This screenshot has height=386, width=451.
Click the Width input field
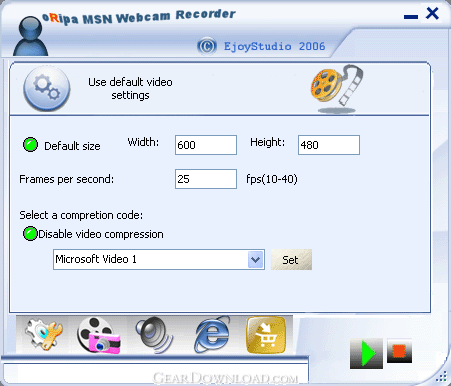pos(206,145)
